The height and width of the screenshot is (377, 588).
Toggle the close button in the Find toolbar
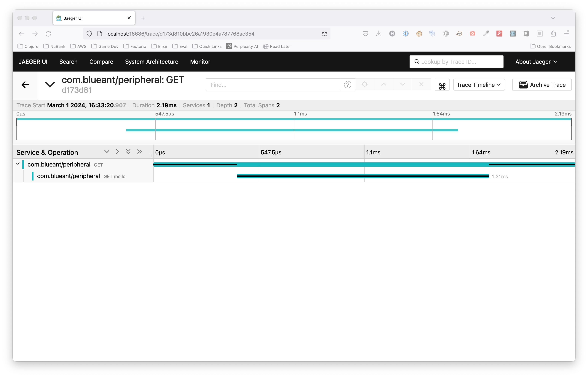[421, 85]
